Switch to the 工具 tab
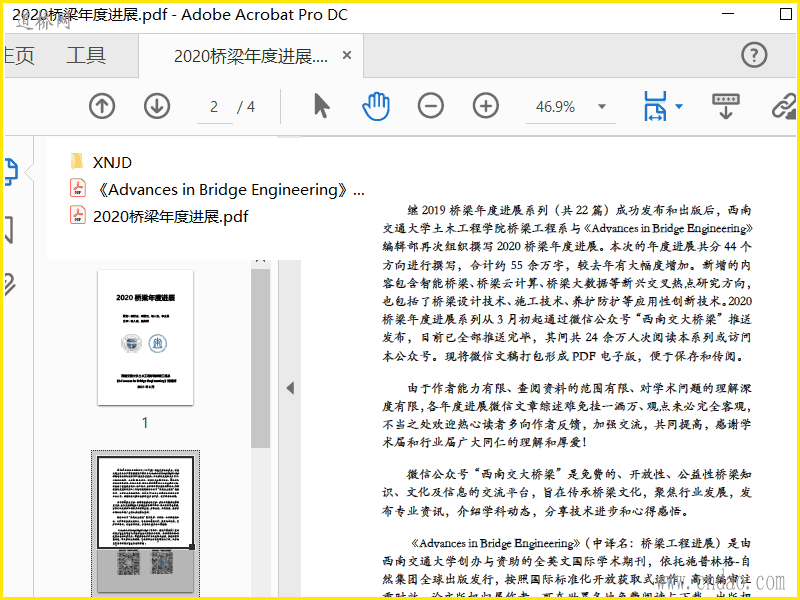This screenshot has width=800, height=600. pos(86,55)
